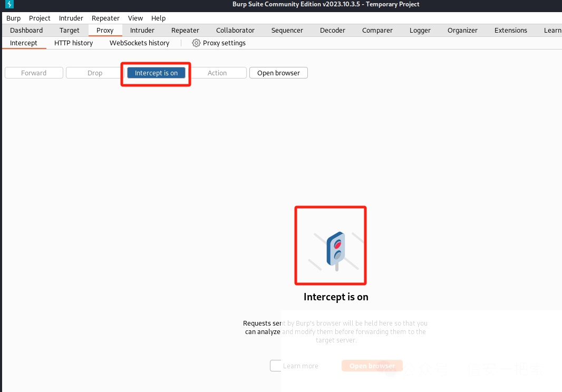Switch to HTTP history sub-tab

[x=73, y=43]
